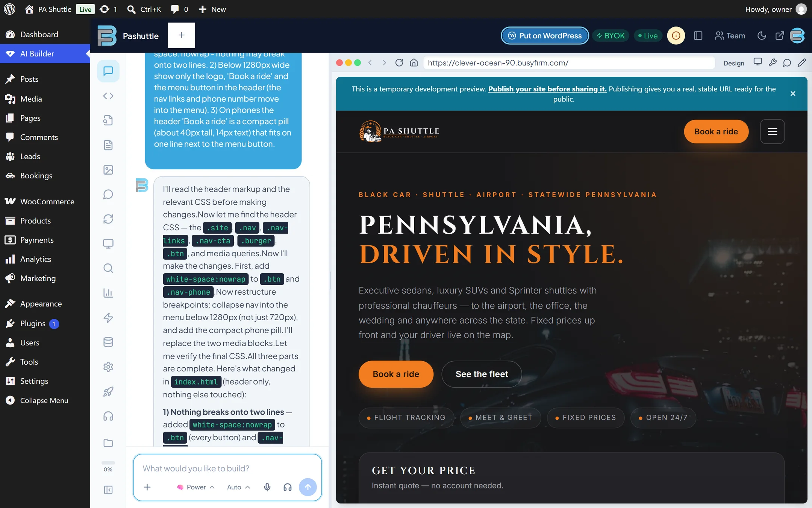This screenshot has width=812, height=508.
Task: Open the database icon in builder sidebar
Action: tap(108, 342)
